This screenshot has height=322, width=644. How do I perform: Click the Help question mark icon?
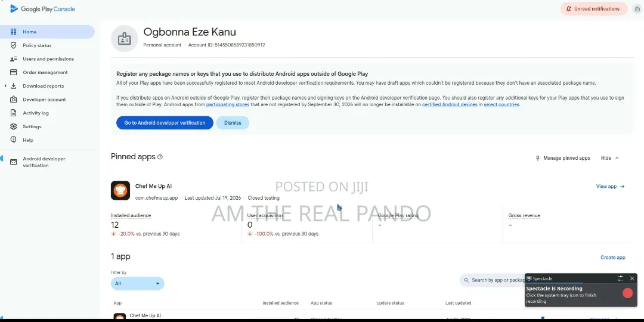coord(14,140)
